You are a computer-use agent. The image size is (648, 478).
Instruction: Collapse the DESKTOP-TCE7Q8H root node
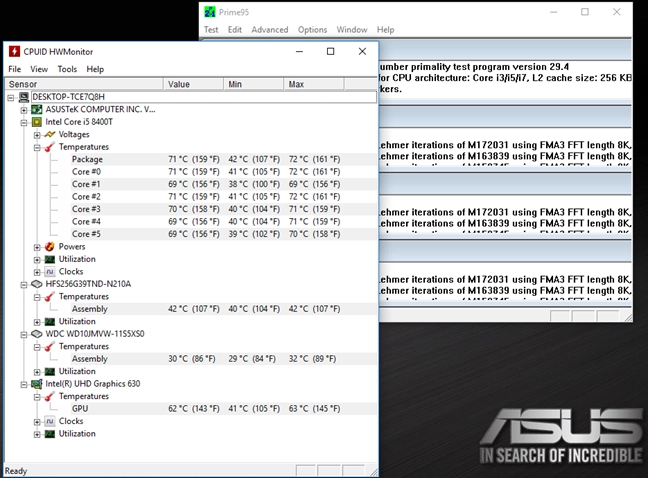coord(11,98)
